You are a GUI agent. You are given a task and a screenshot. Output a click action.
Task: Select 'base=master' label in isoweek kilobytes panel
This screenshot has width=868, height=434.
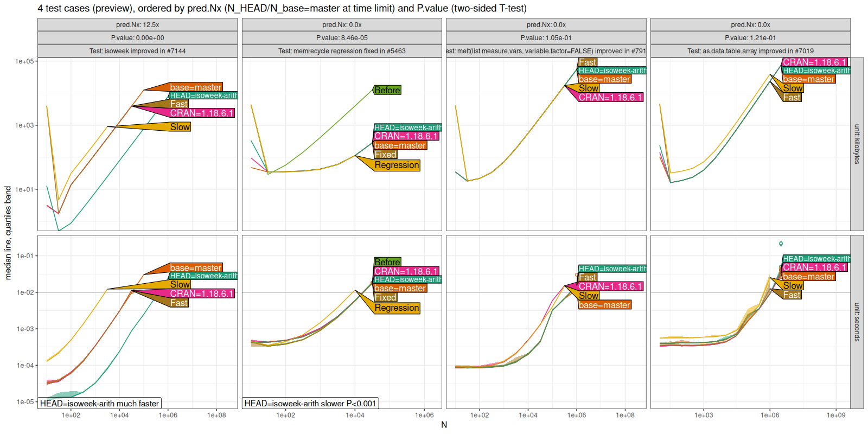tap(196, 87)
